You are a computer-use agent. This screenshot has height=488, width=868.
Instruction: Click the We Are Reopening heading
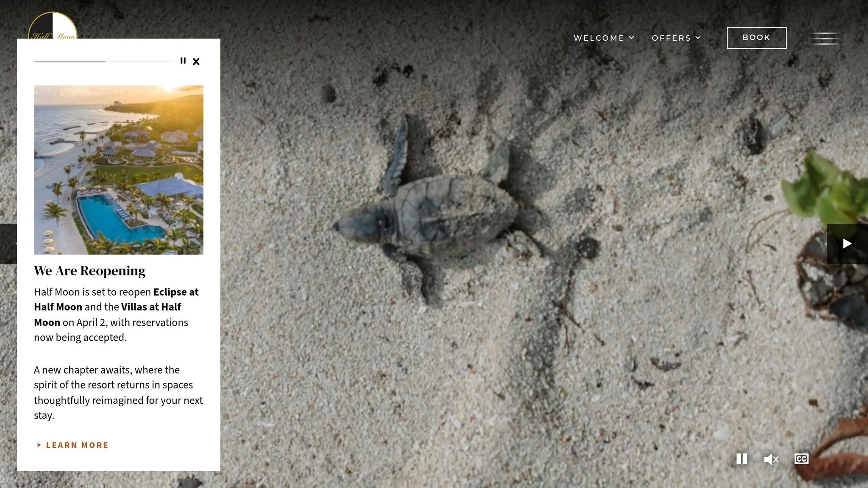click(x=90, y=271)
